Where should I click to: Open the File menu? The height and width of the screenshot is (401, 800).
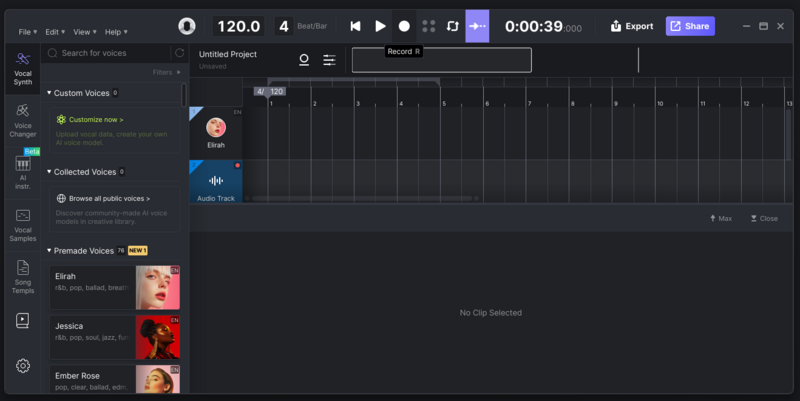(26, 32)
